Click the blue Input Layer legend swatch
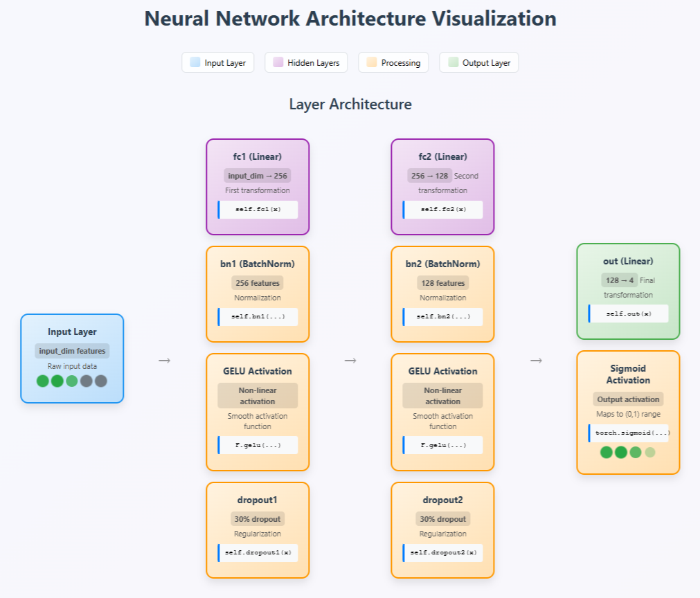Screen dimensions: 700x598 point(195,62)
